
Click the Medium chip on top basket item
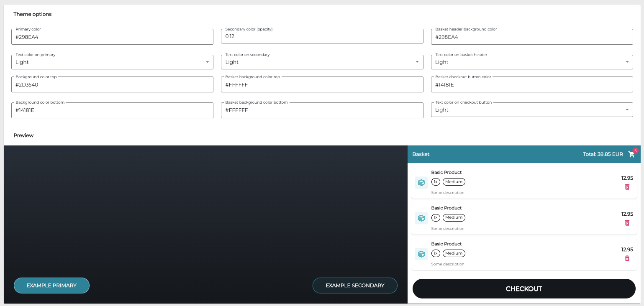point(454,182)
